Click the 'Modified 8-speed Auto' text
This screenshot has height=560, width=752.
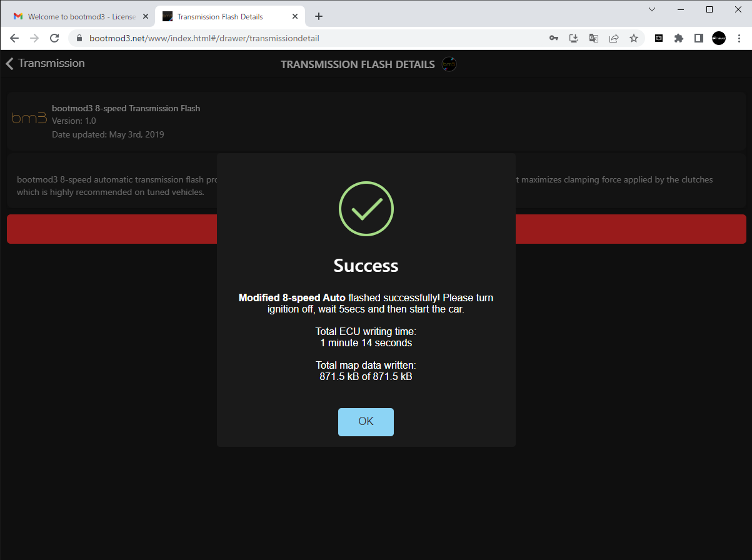point(292,297)
